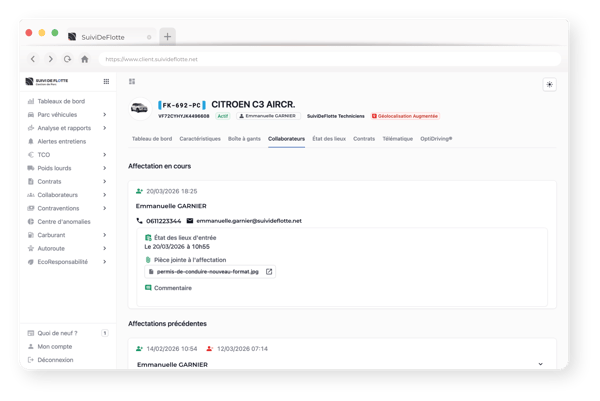Expand the Poids lourds chevron

104,168
